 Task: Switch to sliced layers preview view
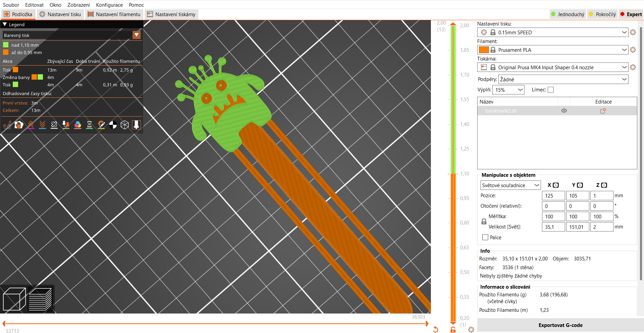coord(40,299)
